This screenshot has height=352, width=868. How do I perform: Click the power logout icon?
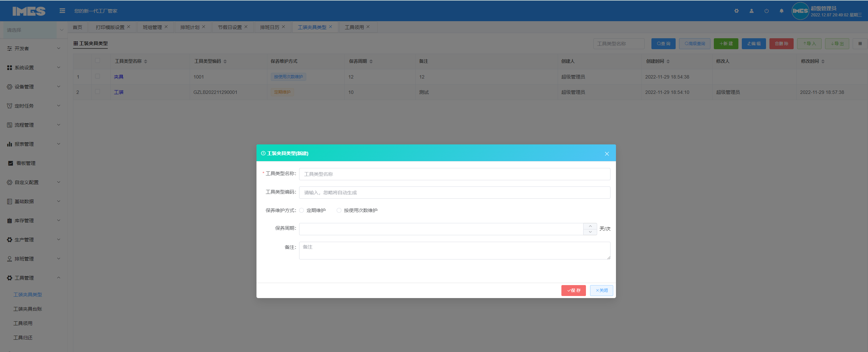(x=766, y=11)
